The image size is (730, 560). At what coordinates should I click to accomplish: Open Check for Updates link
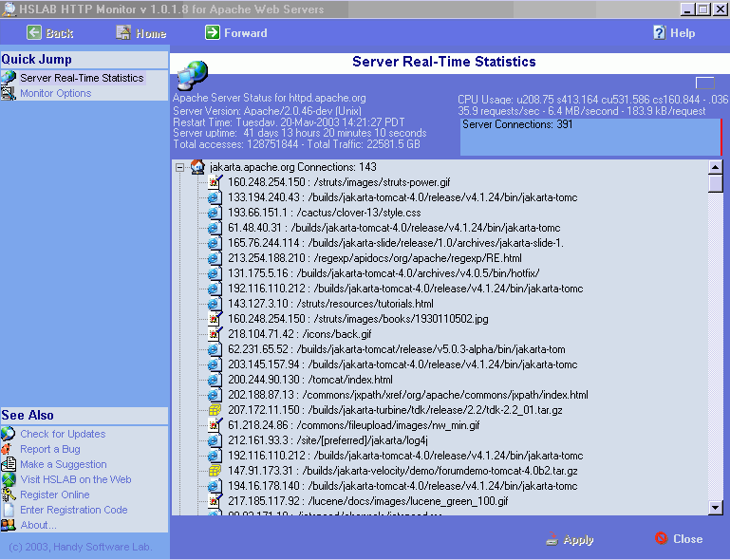63,434
